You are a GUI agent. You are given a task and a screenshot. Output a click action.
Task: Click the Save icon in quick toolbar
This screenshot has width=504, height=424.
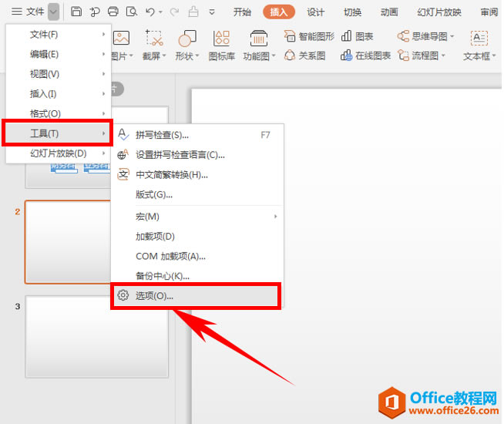pos(76,12)
